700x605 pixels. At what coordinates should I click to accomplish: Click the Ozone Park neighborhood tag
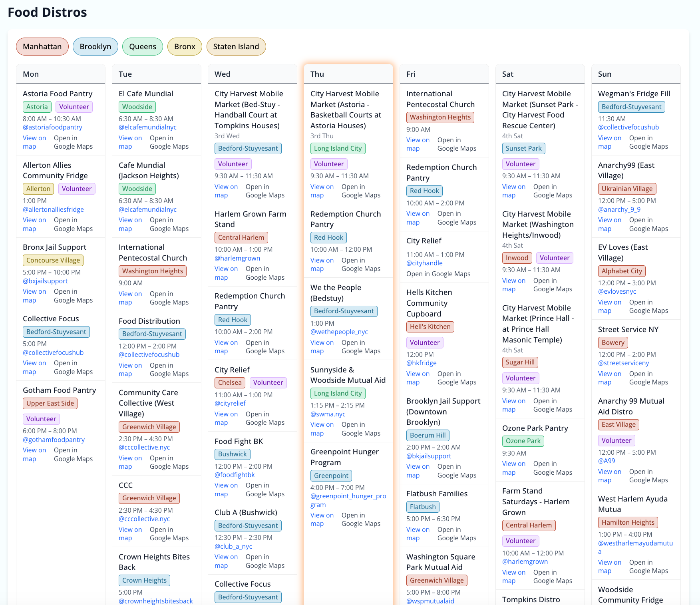pyautogui.click(x=523, y=441)
